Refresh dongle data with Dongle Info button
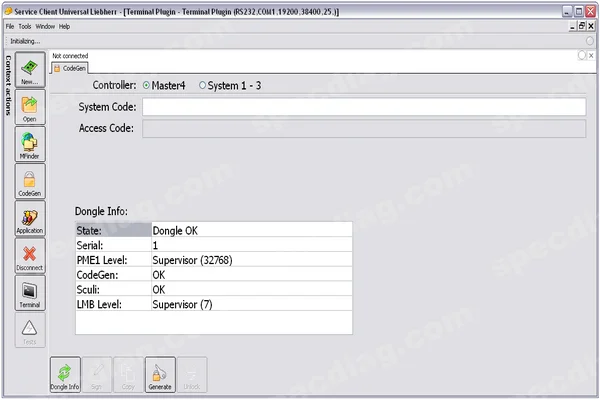The width and height of the screenshot is (600, 400). (65, 375)
